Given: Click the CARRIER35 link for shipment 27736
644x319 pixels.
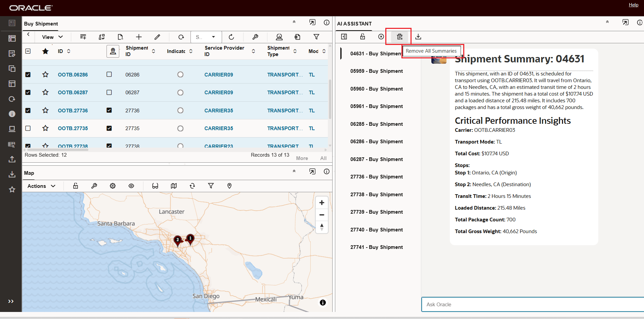Looking at the screenshot, I should (x=218, y=110).
